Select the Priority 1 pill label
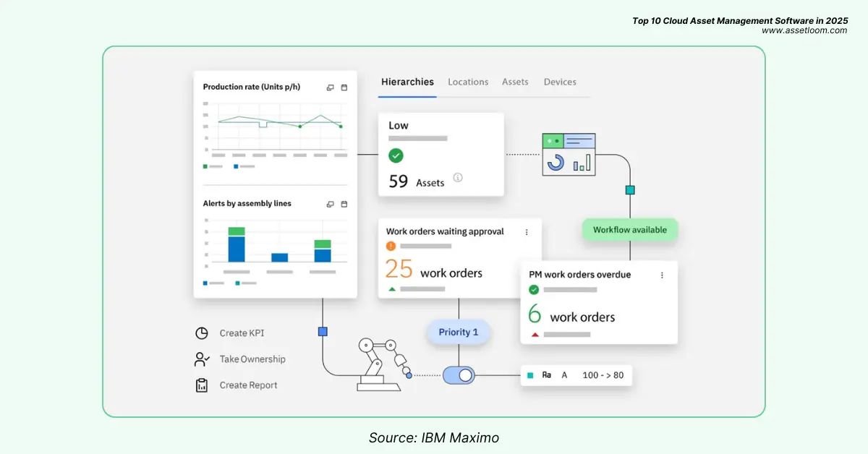This screenshot has width=868, height=454. click(459, 332)
